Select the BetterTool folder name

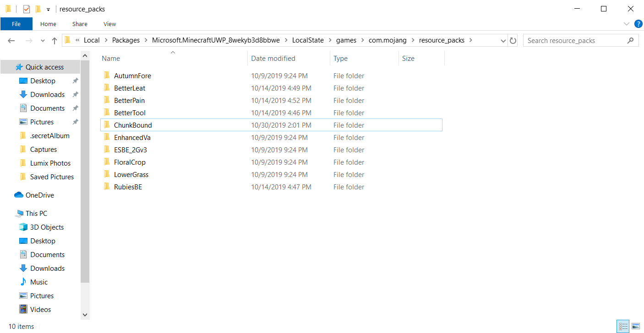pos(130,113)
